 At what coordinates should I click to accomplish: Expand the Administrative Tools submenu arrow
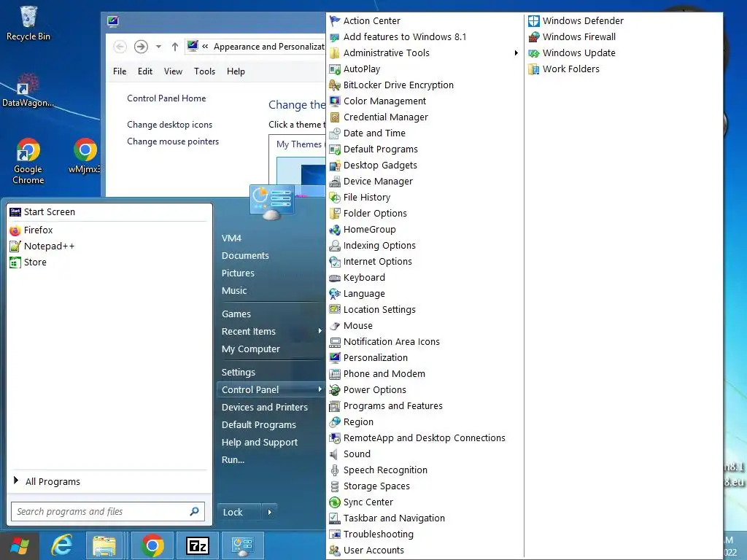click(516, 52)
